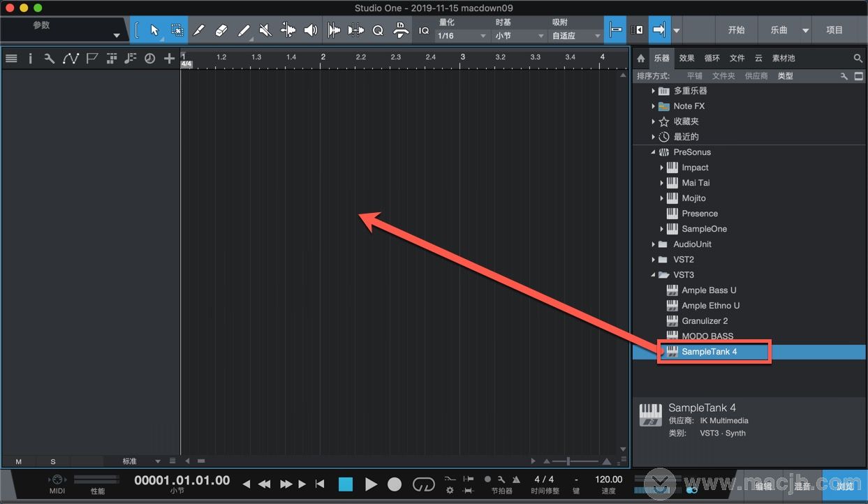Sort browser by 平铺

point(695,76)
